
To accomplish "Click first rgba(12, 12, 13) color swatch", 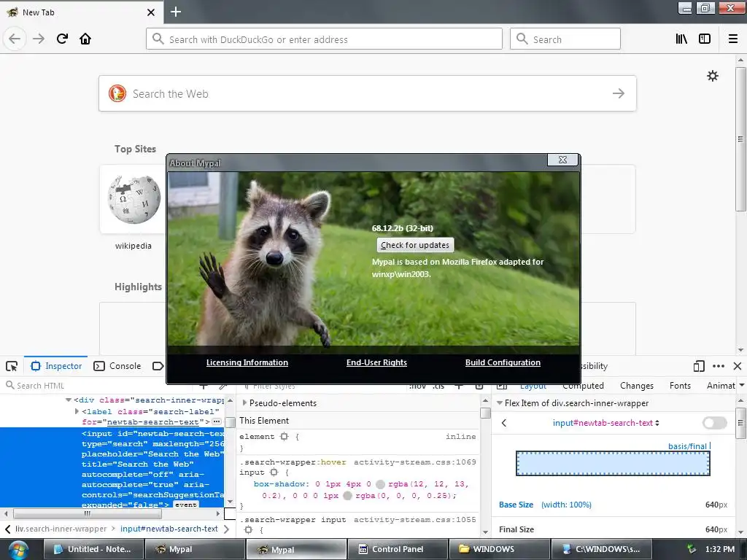I will point(380,484).
